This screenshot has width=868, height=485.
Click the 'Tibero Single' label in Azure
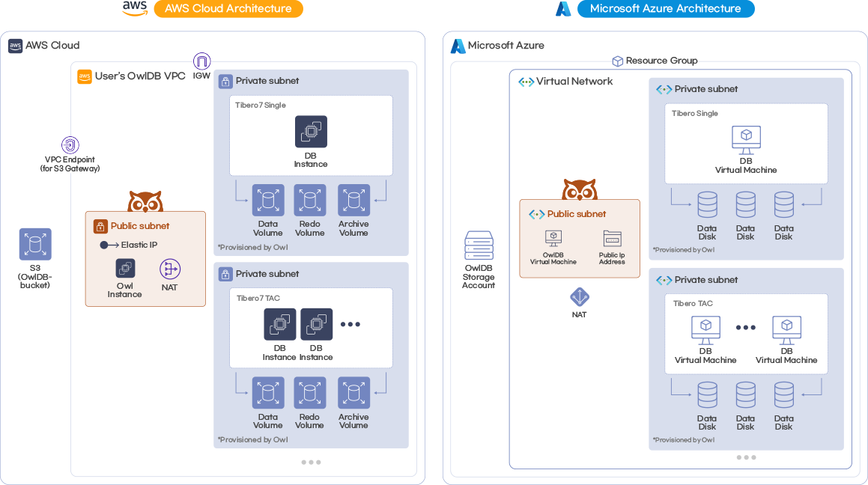tap(695, 113)
